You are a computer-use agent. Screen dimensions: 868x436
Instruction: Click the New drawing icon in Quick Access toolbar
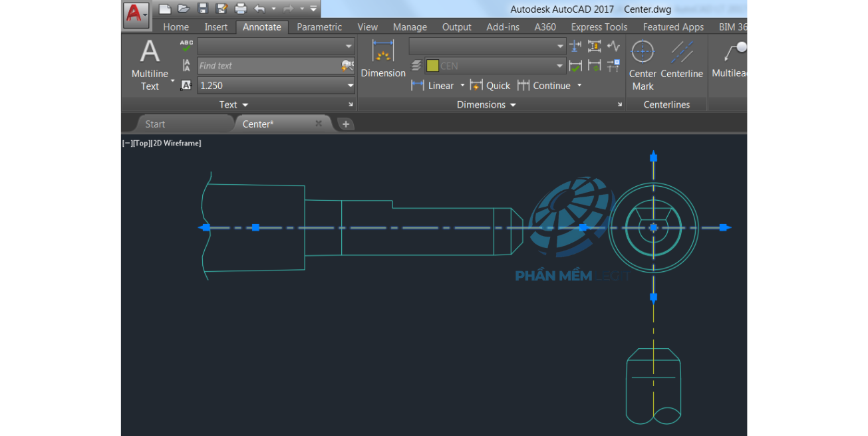(x=165, y=9)
